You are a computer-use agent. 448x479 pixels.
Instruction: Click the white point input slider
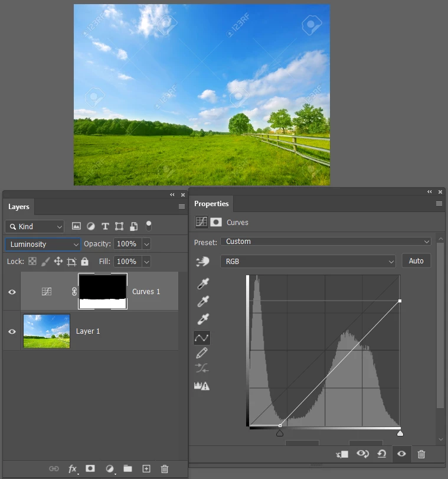click(x=400, y=433)
